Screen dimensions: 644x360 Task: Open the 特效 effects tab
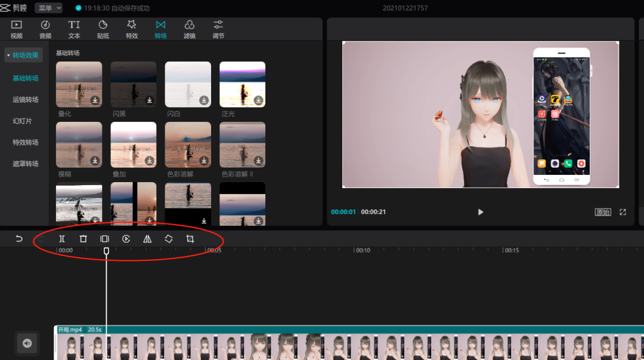coord(132,29)
